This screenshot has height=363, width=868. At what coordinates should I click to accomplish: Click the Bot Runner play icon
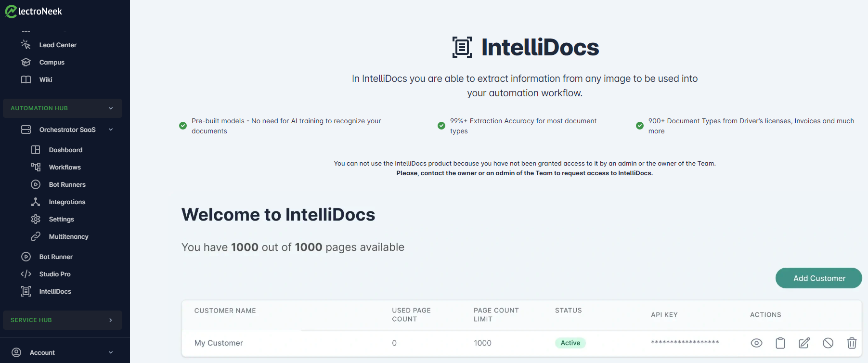pyautogui.click(x=26, y=257)
